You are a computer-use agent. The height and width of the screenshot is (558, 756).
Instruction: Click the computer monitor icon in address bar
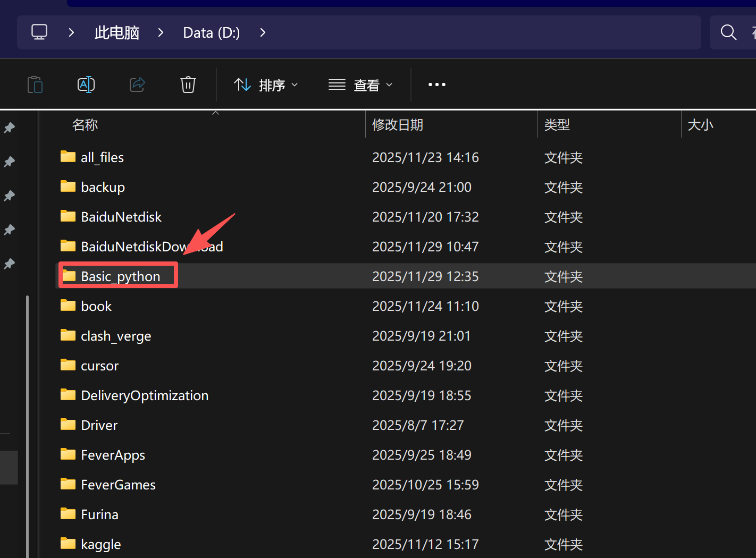pyautogui.click(x=39, y=32)
